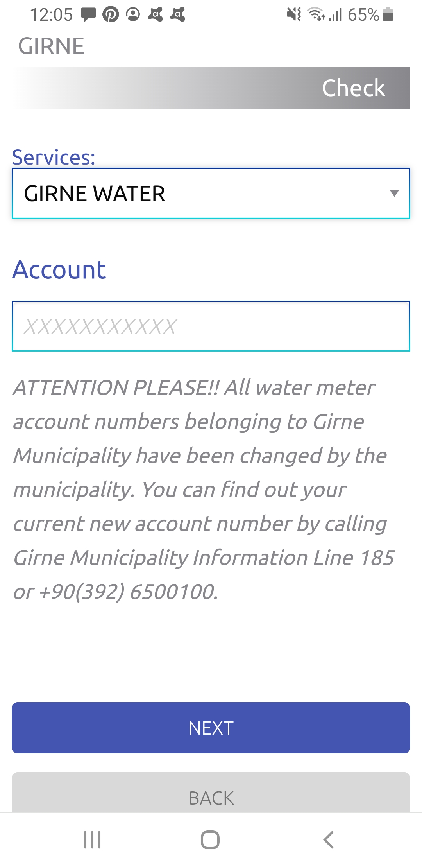Tap the Wi-Fi status icon
Screen dimensions: 422x868
tap(316, 14)
